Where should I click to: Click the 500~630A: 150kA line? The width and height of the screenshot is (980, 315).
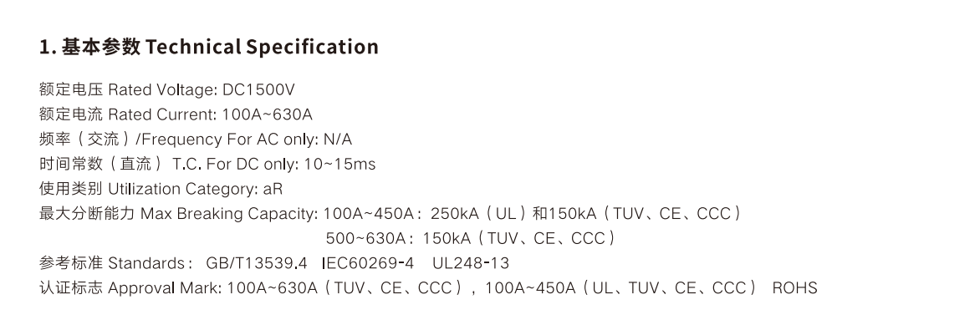470,238
